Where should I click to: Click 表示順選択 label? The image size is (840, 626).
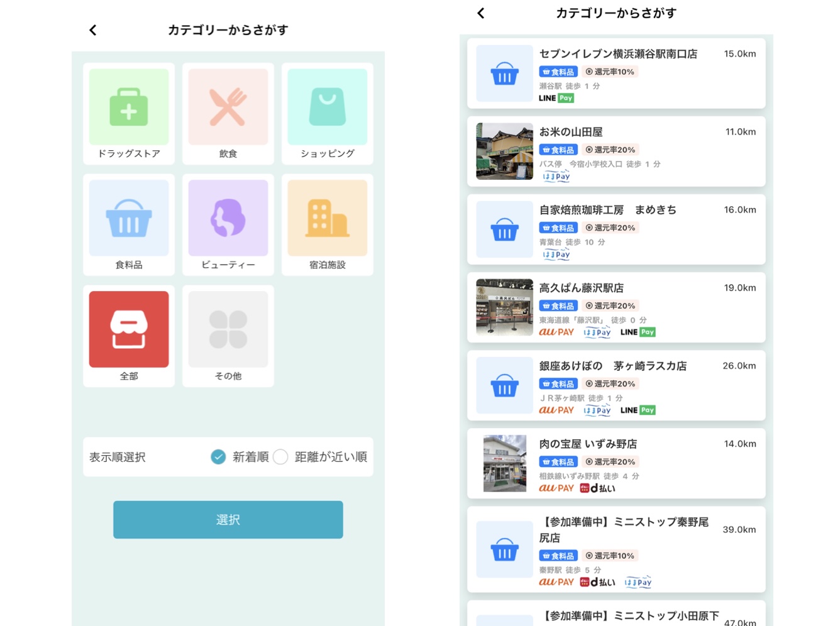pos(118,457)
